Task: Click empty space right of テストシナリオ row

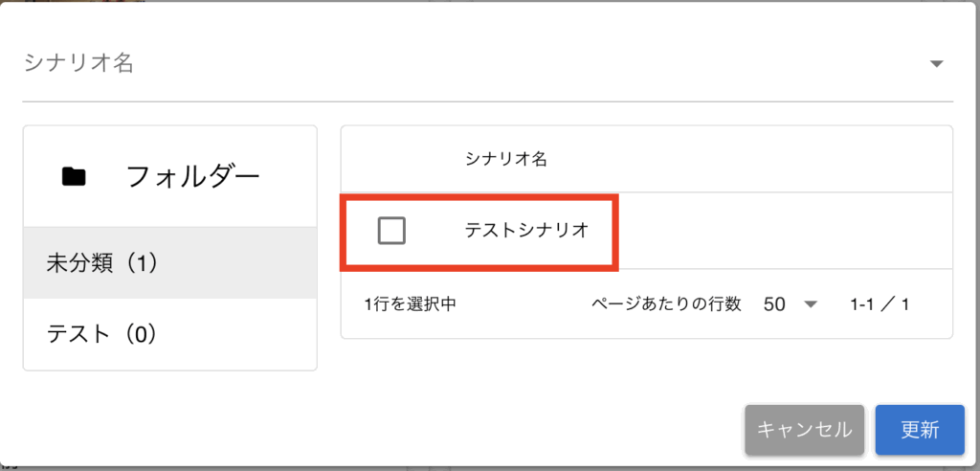Action: (785, 231)
